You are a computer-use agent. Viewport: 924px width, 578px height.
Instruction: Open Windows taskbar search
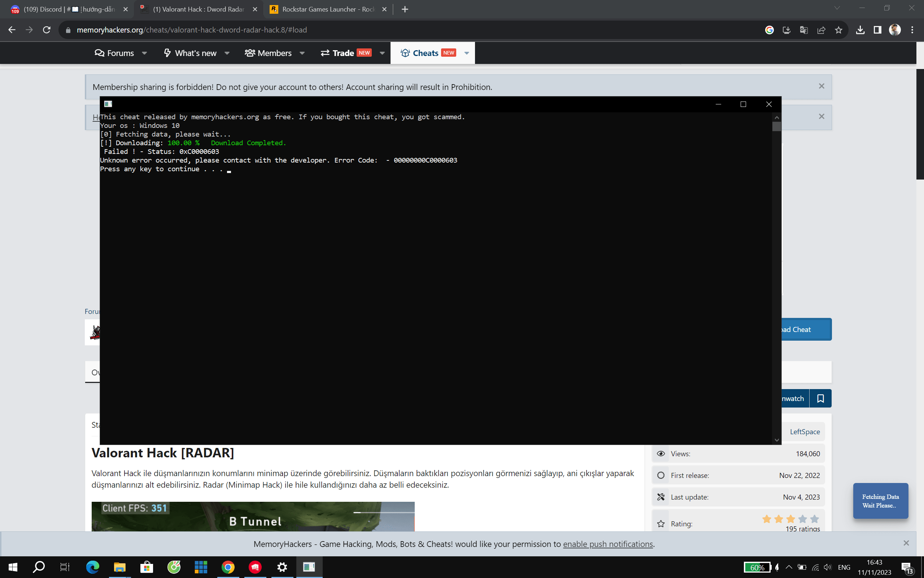39,567
